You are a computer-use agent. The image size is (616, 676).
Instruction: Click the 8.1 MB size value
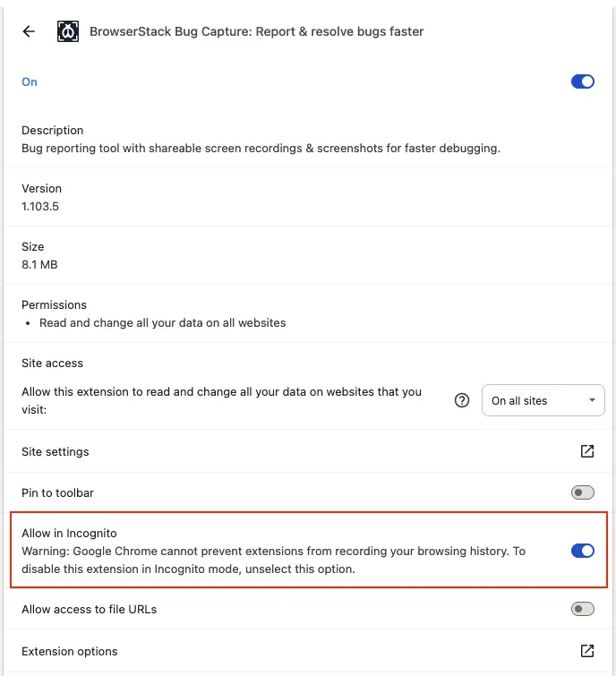tap(39, 264)
